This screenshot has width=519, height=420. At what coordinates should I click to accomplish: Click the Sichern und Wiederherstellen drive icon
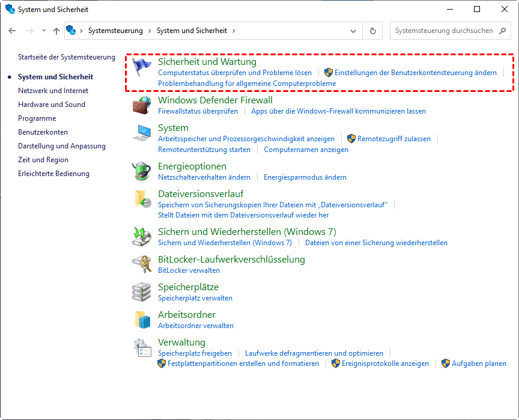click(x=142, y=237)
